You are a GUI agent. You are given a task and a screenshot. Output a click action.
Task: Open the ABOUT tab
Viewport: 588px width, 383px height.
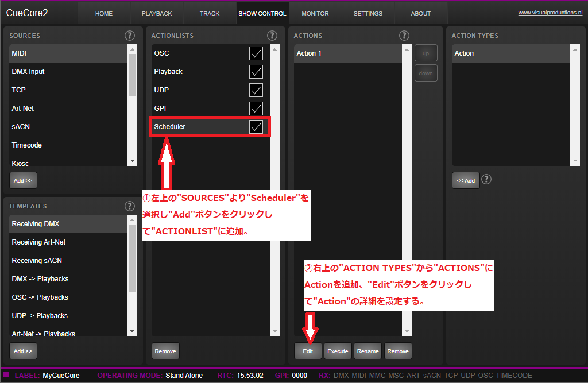tap(421, 14)
